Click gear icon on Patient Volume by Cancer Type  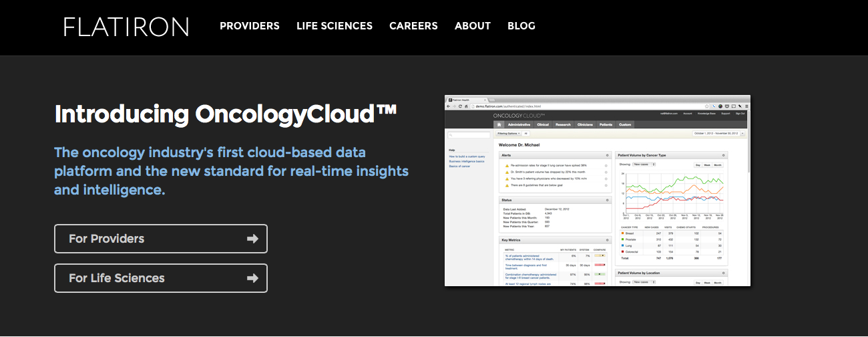pyautogui.click(x=723, y=155)
